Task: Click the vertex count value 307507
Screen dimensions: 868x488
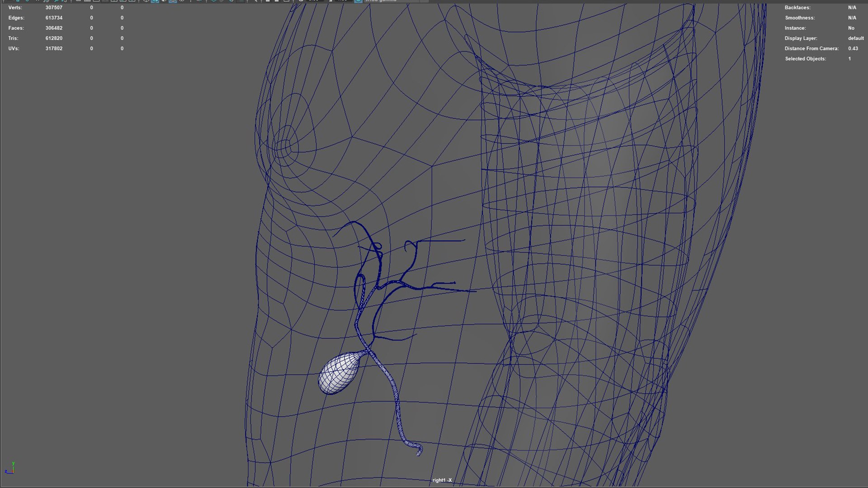Action: pyautogui.click(x=54, y=8)
